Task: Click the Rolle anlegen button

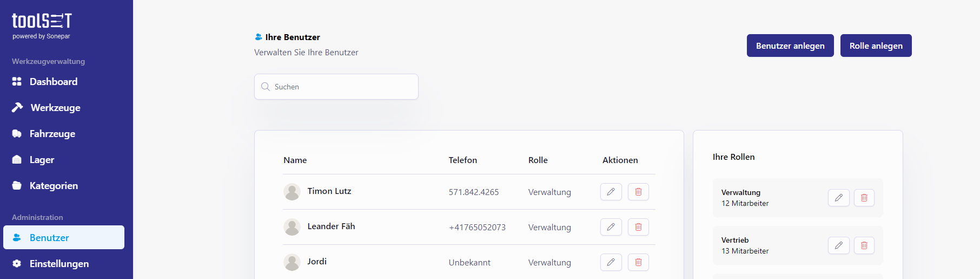Action: [x=876, y=46]
